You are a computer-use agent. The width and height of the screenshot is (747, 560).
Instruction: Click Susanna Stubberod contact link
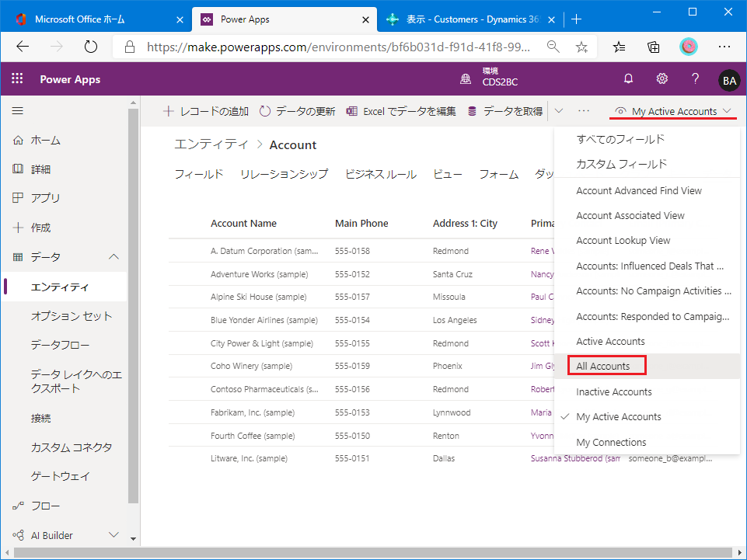coord(575,458)
